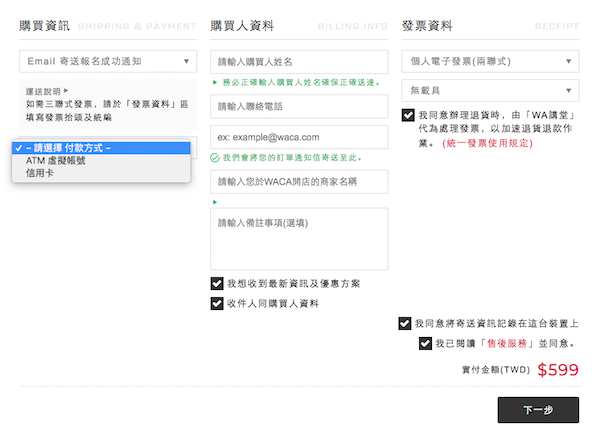
Task: Open the 個人電子發票(兩聯式) dropdown
Action: coord(490,61)
